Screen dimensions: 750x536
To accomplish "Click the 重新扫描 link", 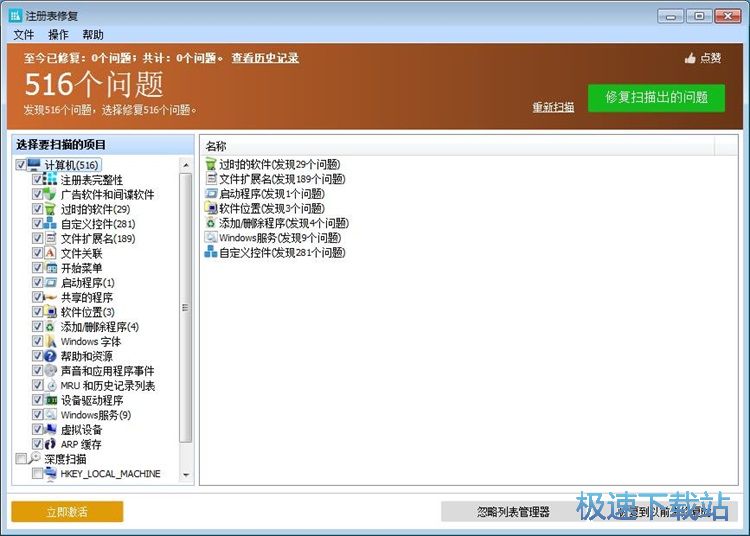I will pyautogui.click(x=553, y=107).
